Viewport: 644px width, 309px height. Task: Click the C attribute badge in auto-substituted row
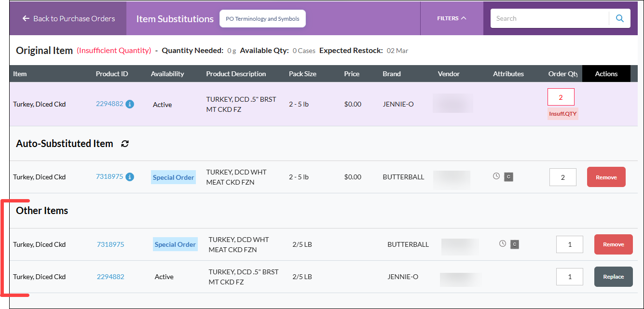coord(508,177)
